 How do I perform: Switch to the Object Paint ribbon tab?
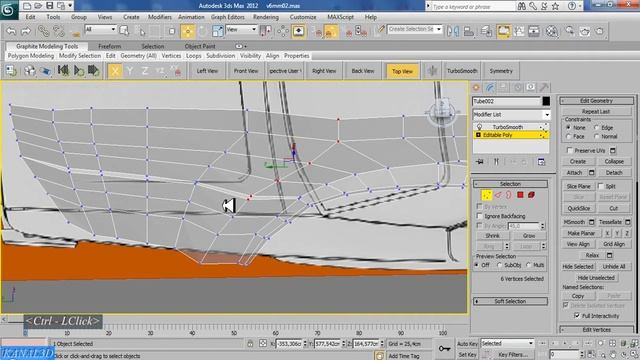click(x=200, y=46)
